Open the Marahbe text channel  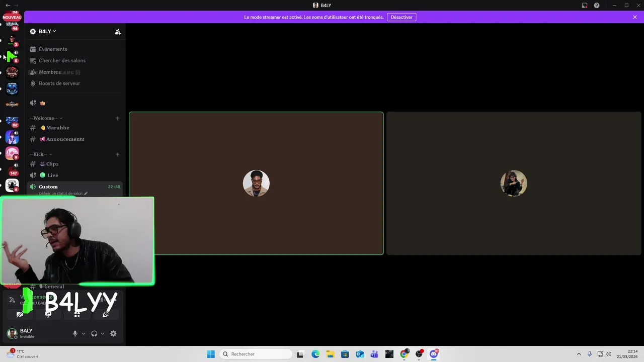tap(75, 128)
